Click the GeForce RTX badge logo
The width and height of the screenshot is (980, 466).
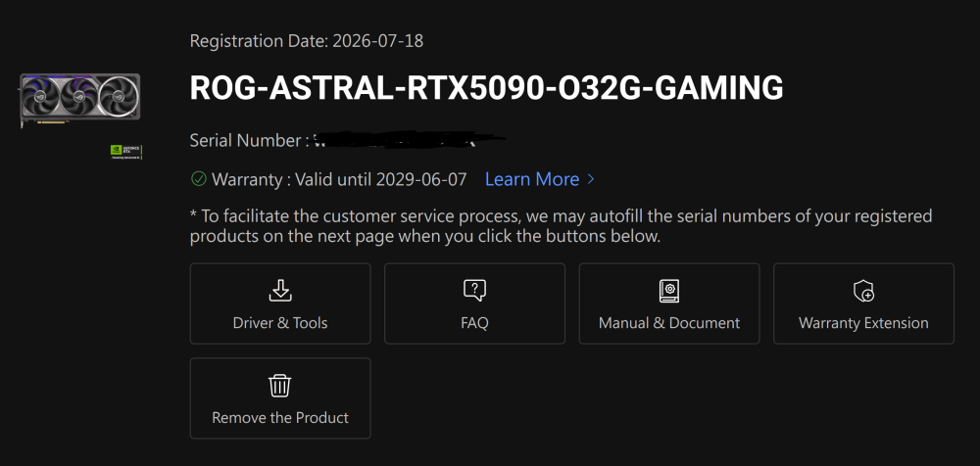125,152
